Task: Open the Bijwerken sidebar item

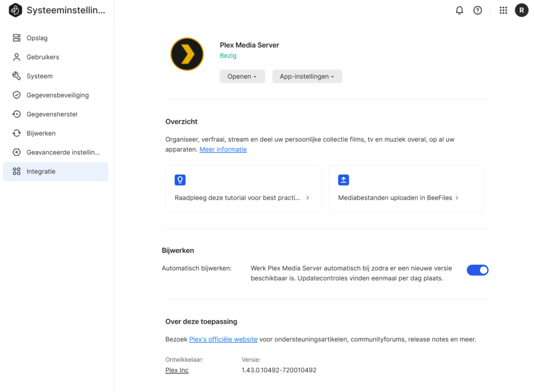Action: (x=41, y=133)
